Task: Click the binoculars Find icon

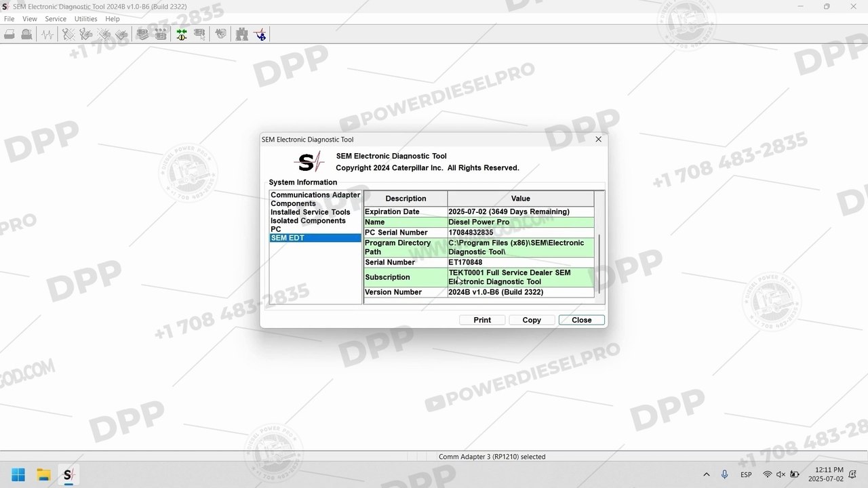Action: point(241,34)
